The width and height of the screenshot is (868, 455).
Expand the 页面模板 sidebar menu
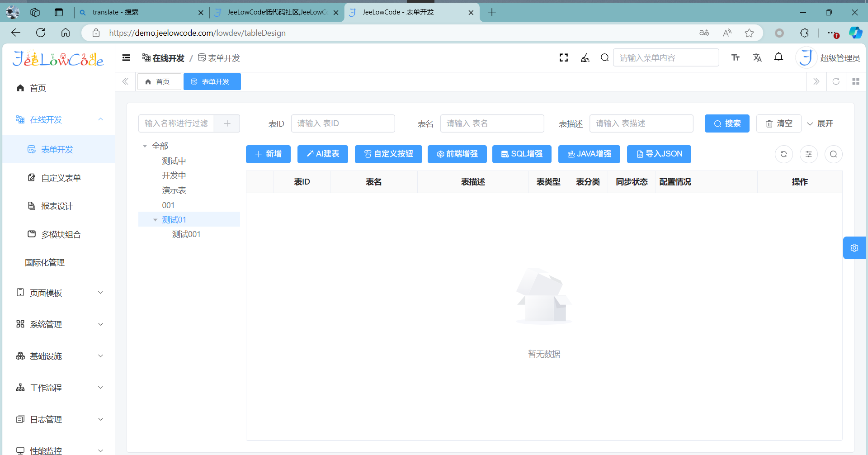pos(59,293)
